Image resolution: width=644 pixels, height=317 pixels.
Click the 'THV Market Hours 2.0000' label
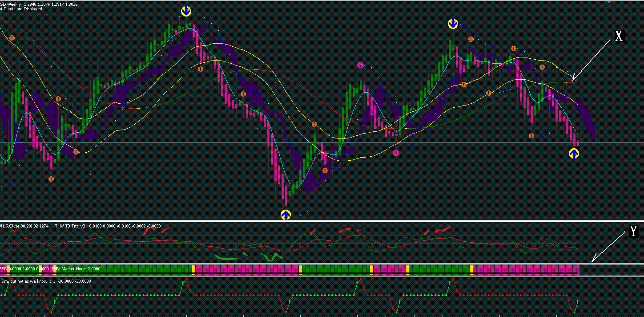(x=76, y=269)
